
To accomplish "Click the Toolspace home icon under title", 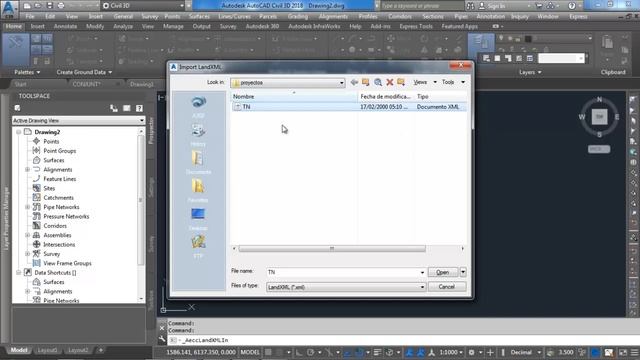I will 17,108.
